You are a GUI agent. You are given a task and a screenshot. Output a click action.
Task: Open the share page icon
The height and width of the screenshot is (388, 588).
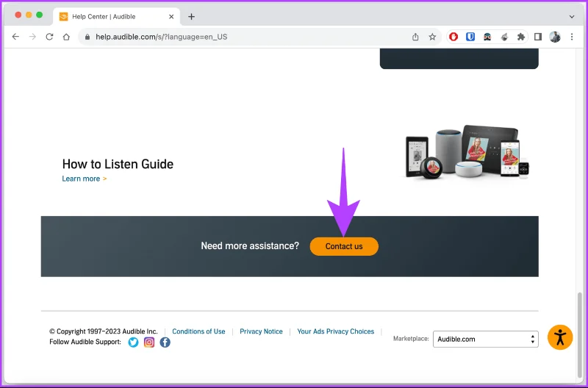tap(415, 37)
